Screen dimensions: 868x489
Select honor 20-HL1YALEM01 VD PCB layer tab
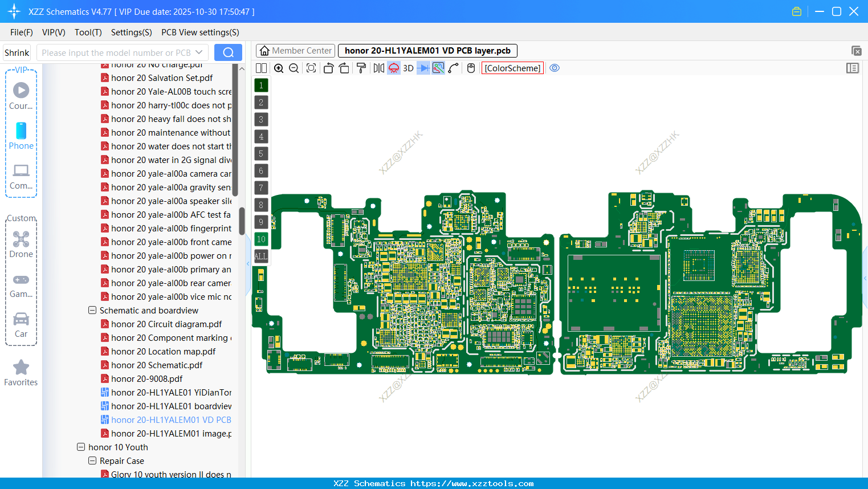427,51
